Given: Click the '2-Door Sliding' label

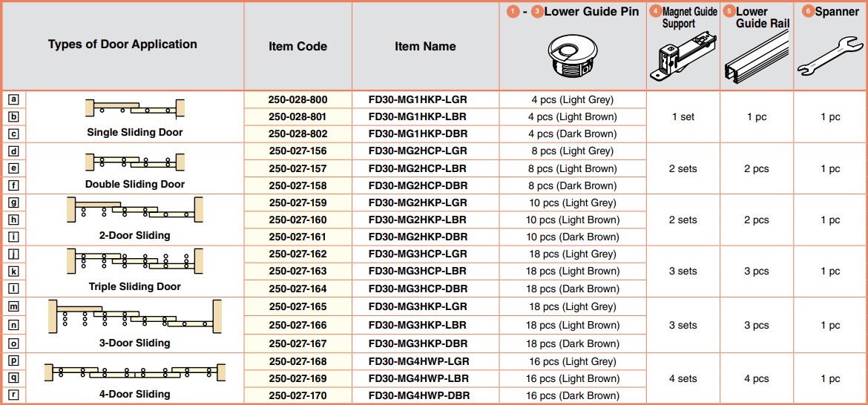Looking at the screenshot, I should 135,235.
